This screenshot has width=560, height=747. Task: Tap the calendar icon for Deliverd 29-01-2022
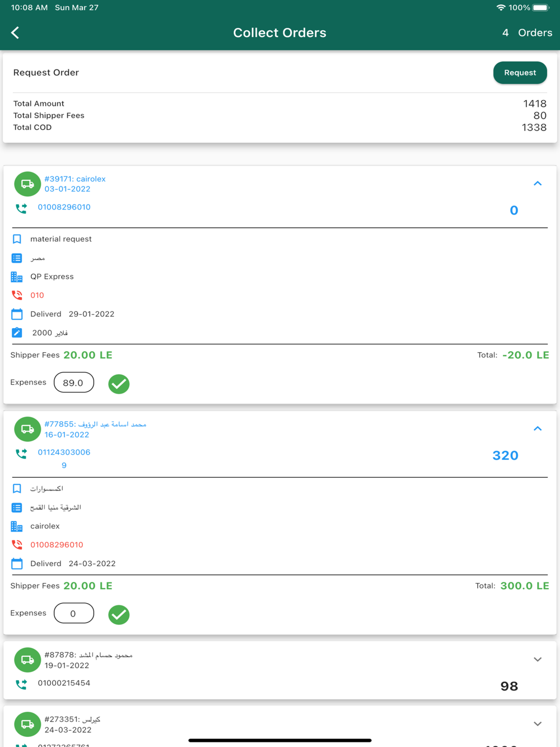[17, 314]
